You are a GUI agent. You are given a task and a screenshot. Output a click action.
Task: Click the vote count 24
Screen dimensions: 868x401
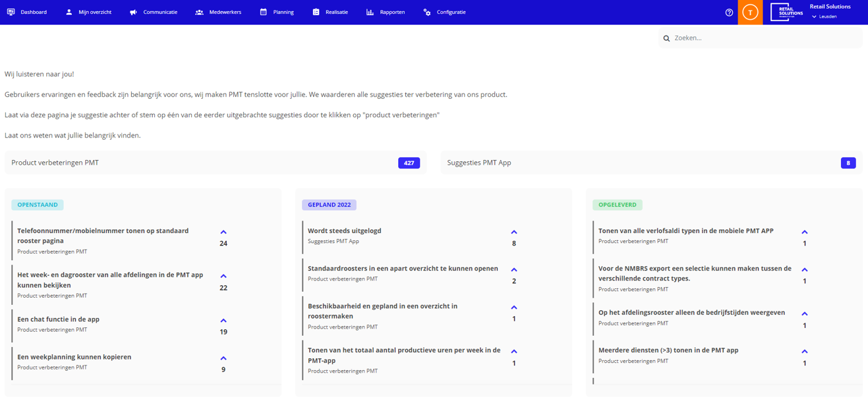(223, 244)
